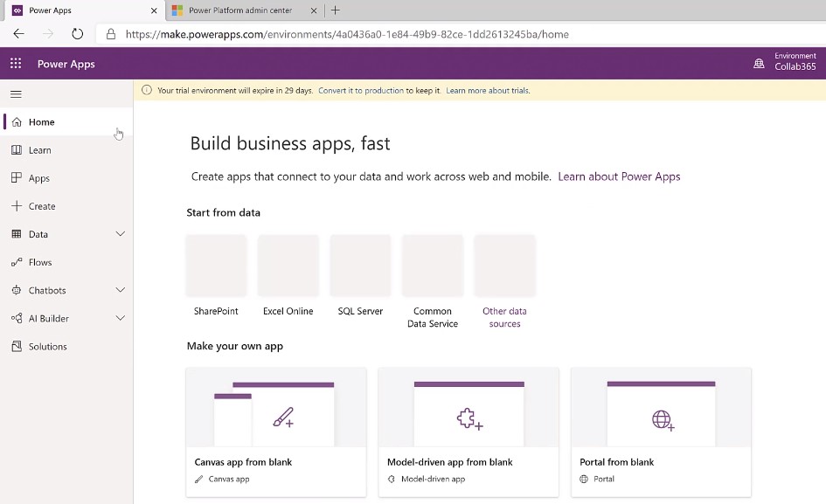The height and width of the screenshot is (504, 826).
Task: Open a new browser tab with plus button
Action: (335, 10)
